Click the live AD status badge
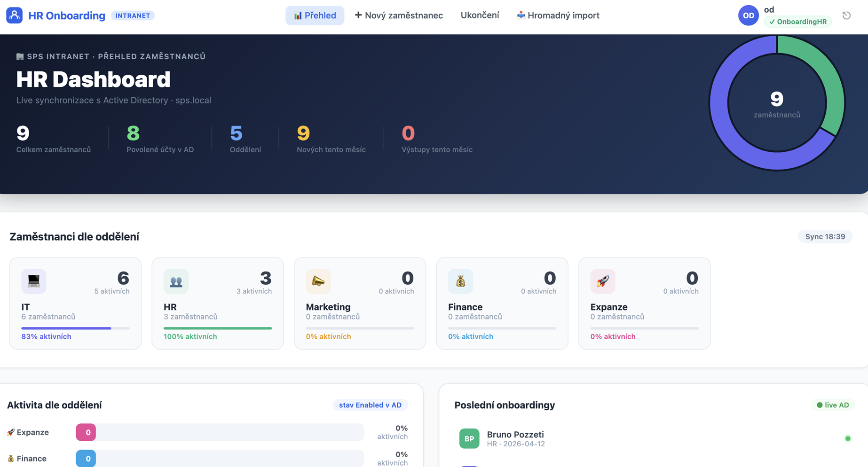Viewport: 868px width, 467px height. tap(833, 405)
